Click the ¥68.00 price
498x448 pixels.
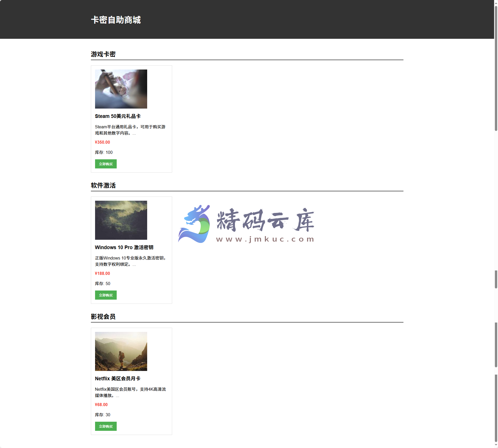click(101, 405)
